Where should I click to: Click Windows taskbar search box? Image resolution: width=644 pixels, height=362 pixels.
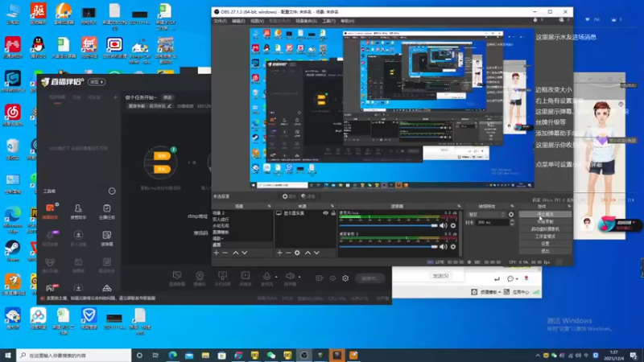(74, 356)
